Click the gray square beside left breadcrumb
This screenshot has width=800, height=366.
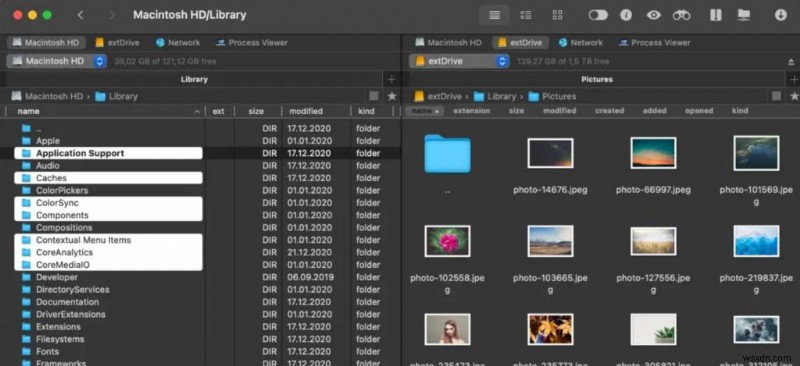374,96
